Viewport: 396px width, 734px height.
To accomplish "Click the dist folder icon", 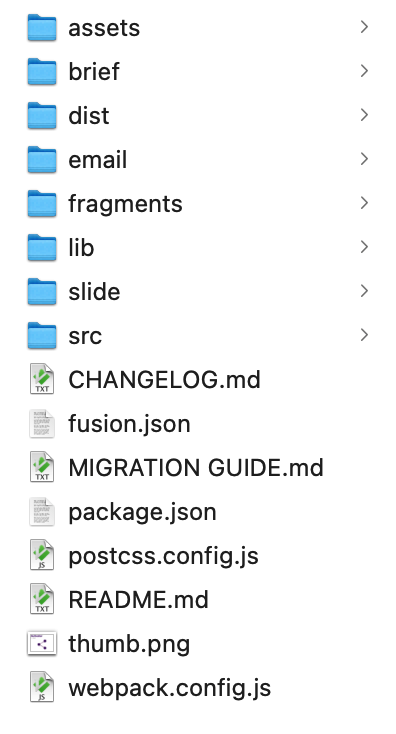I will pos(42,116).
